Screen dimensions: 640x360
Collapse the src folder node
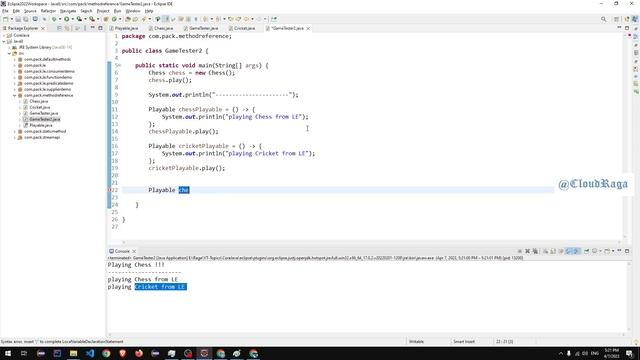pyautogui.click(x=9, y=53)
